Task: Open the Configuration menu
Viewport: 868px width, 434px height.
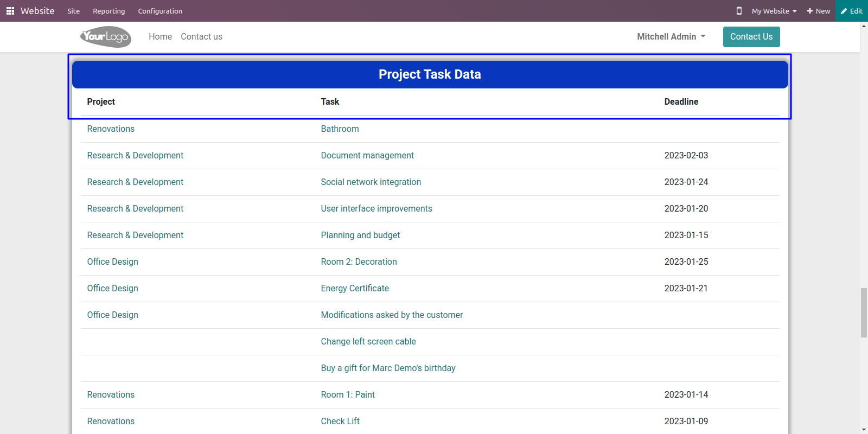Action: pos(160,11)
